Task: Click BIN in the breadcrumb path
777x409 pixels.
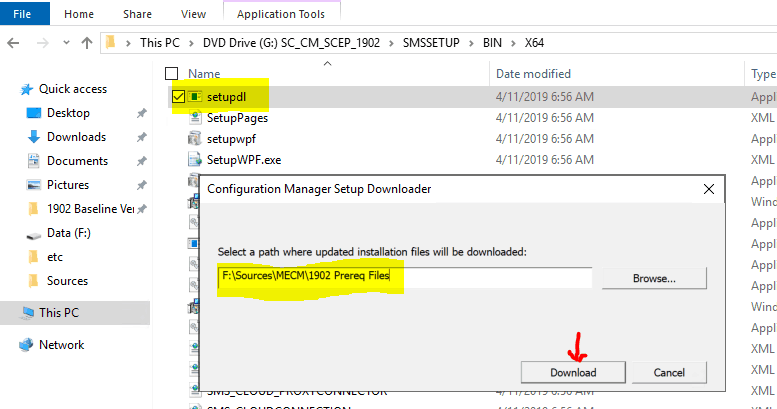Action: [492, 43]
